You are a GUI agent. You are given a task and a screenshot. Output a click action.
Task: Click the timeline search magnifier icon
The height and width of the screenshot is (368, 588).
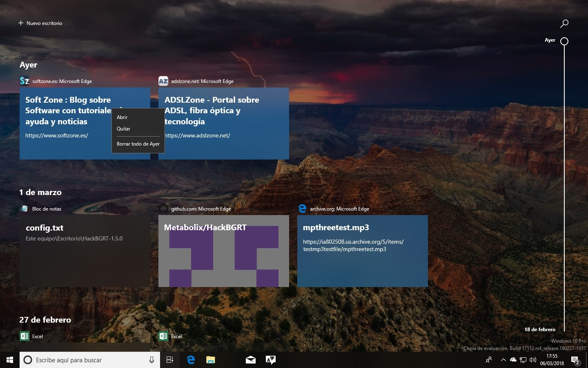564,23
